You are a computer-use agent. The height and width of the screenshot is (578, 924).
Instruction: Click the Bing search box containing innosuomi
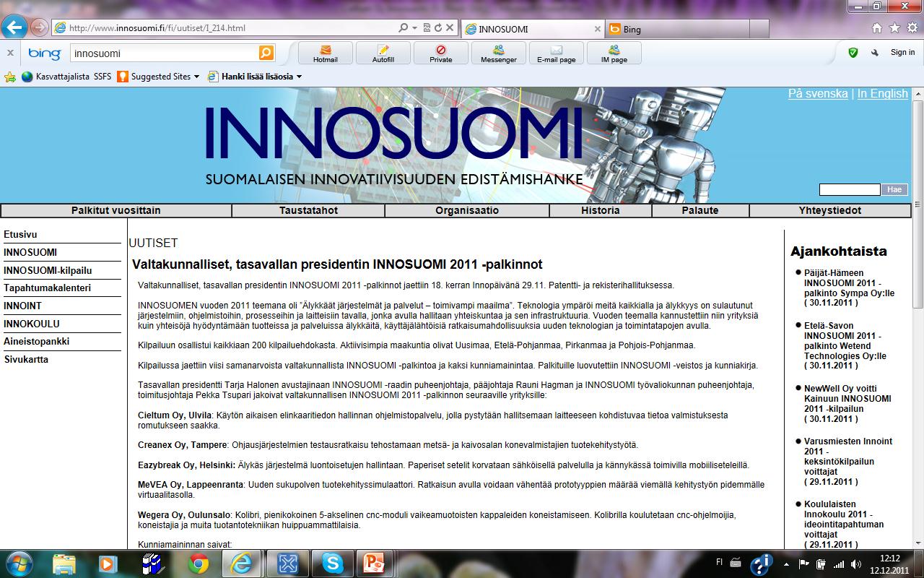coord(165,53)
